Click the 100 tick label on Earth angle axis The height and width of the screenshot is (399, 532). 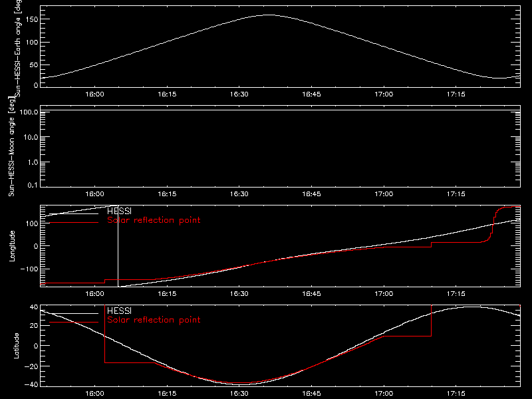pos(31,43)
